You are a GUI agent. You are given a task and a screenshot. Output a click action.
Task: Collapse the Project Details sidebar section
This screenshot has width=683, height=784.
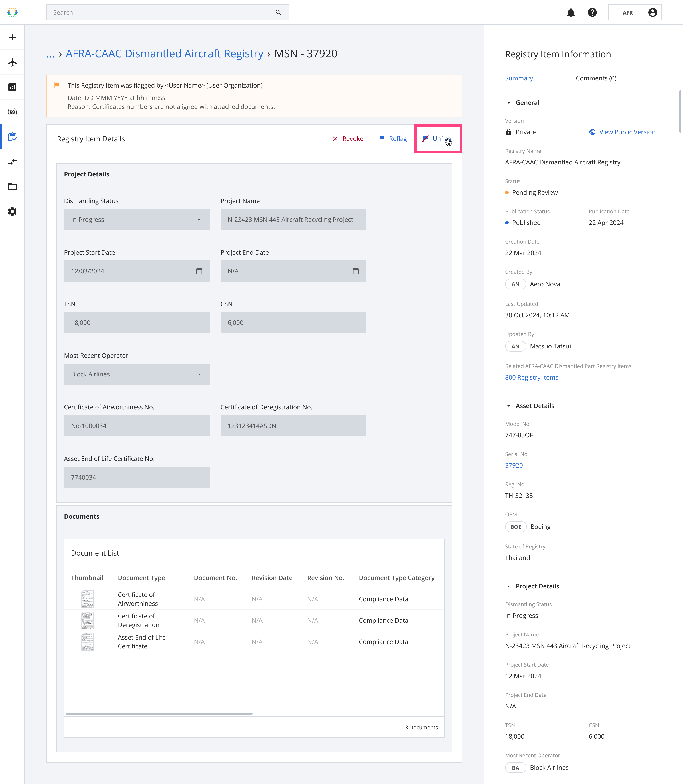coord(508,586)
